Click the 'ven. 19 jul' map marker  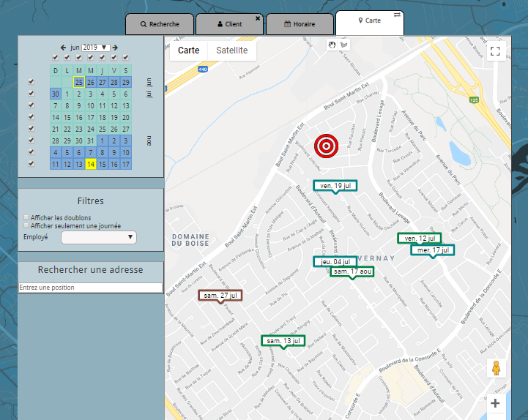tap(335, 186)
